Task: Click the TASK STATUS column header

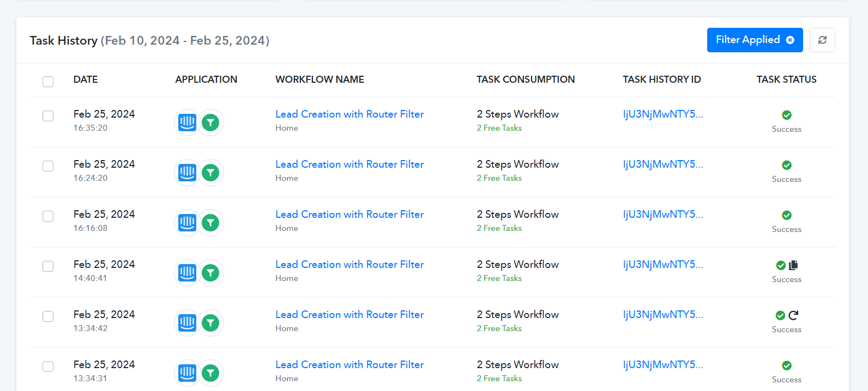Action: point(786,80)
